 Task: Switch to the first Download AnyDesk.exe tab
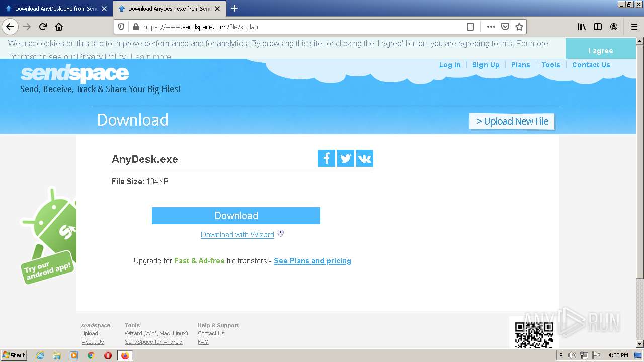click(x=56, y=9)
